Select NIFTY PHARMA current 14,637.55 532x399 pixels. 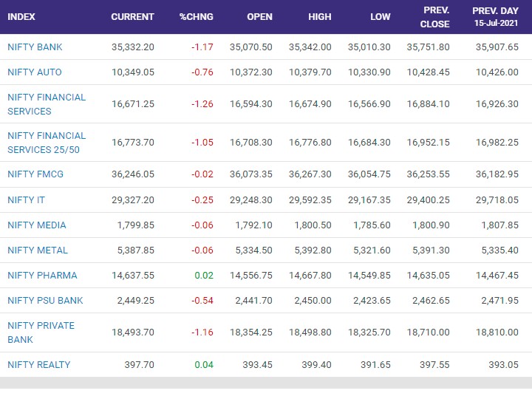click(133, 275)
